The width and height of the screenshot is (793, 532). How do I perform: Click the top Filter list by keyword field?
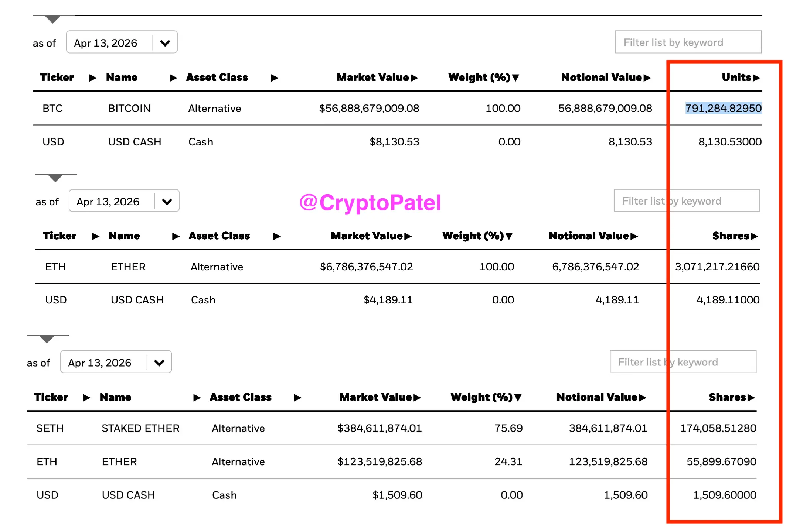click(x=688, y=42)
